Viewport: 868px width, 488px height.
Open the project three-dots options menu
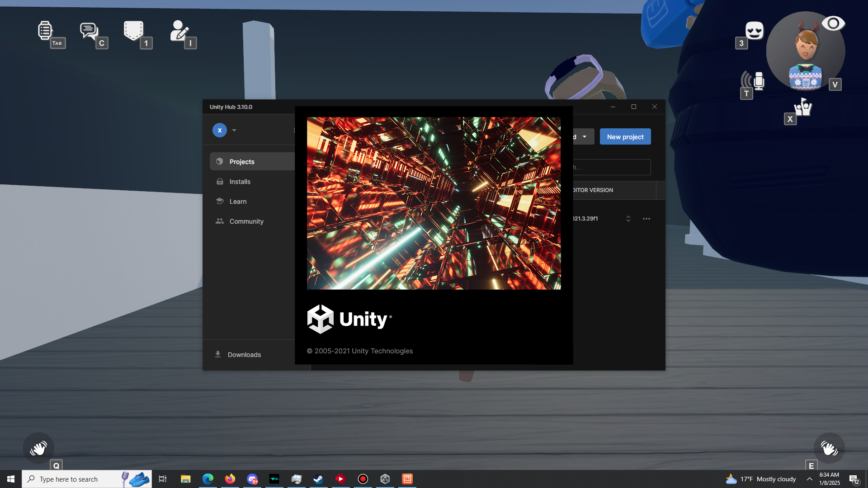[x=646, y=219]
